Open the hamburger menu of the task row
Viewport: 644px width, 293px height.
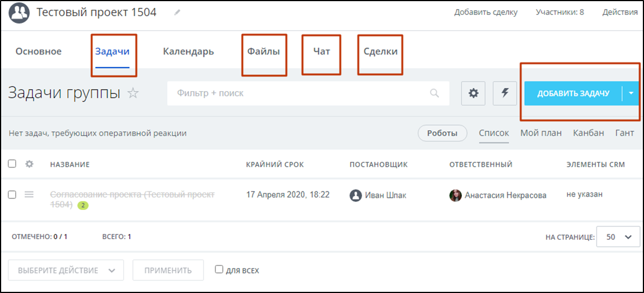[x=29, y=195]
